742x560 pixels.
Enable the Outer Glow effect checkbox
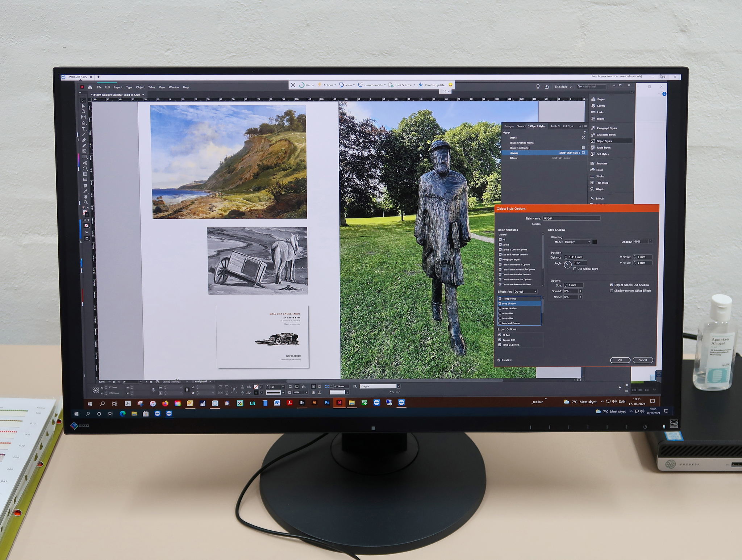pos(500,313)
